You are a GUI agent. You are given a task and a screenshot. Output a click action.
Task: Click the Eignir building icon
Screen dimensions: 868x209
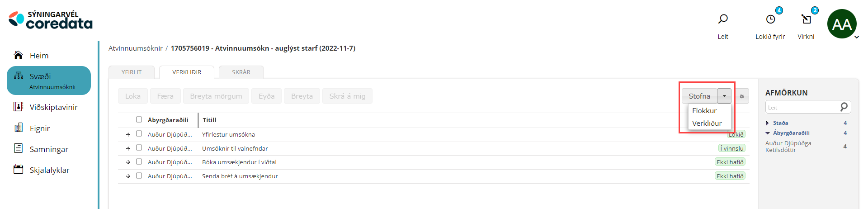coord(18,128)
